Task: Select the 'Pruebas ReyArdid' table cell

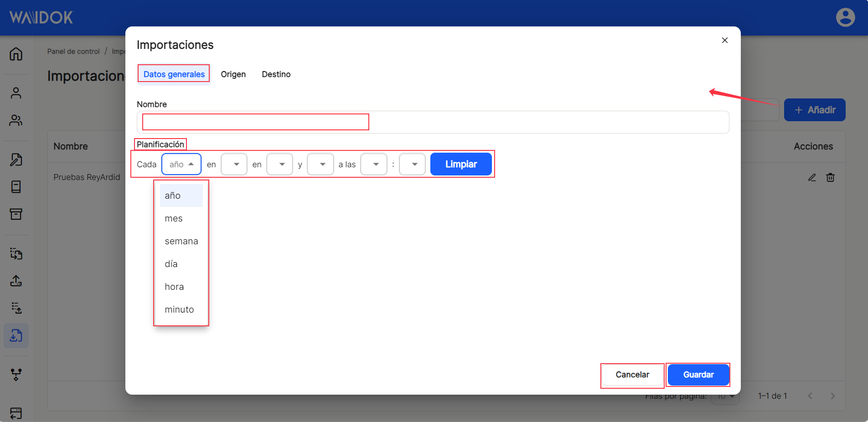Action: [x=87, y=177]
